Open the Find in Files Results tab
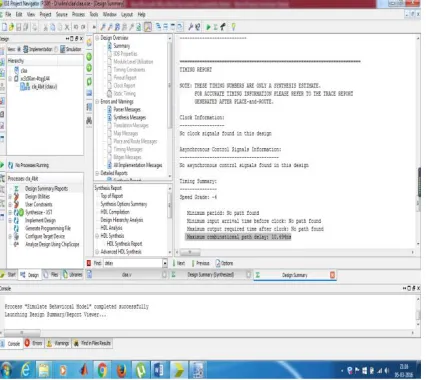The height and width of the screenshot is (380, 426). tap(92, 343)
